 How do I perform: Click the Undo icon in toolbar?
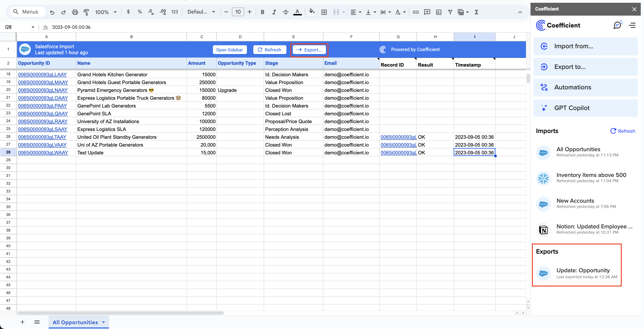52,12
